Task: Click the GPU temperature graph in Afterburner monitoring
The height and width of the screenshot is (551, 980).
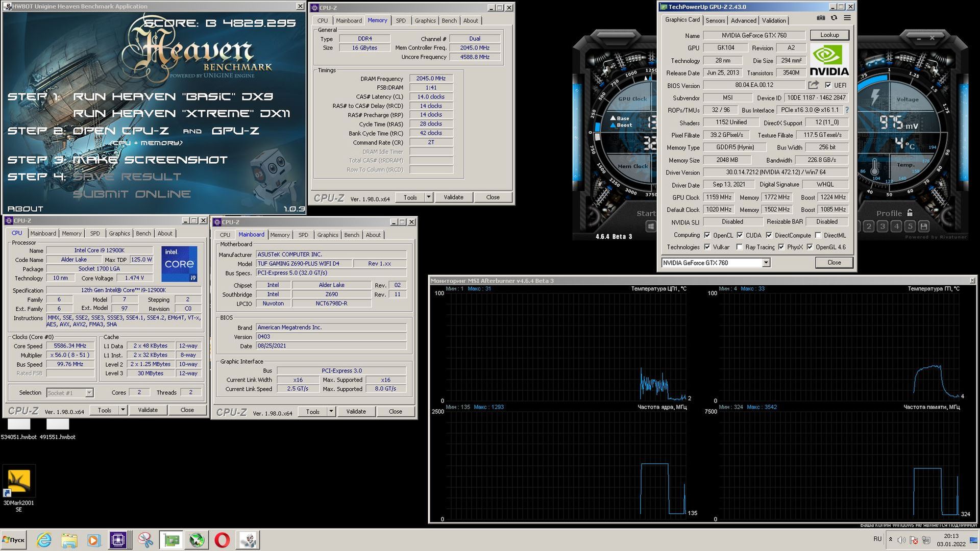Action: (840, 347)
